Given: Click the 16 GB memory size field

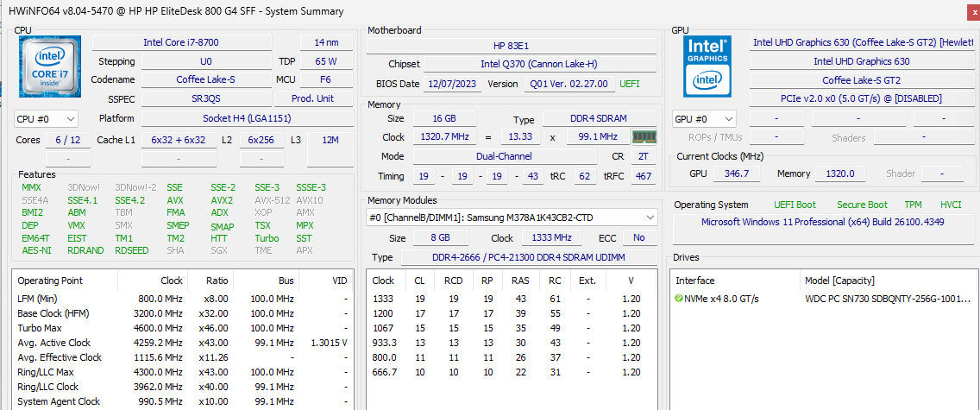Looking at the screenshot, I should coord(444,119).
